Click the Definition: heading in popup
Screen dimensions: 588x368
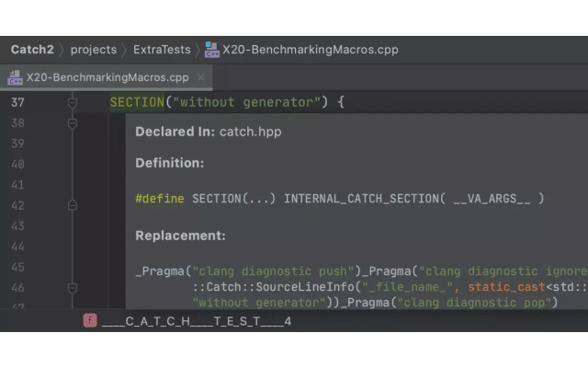(169, 163)
